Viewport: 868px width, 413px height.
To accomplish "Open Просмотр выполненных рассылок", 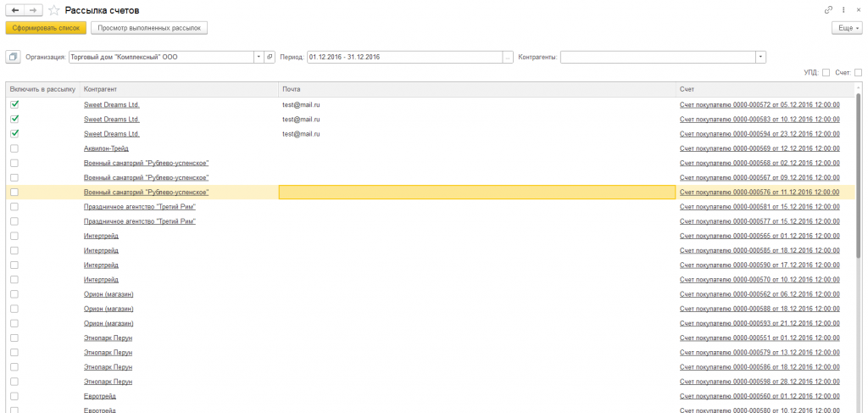I will click(149, 28).
